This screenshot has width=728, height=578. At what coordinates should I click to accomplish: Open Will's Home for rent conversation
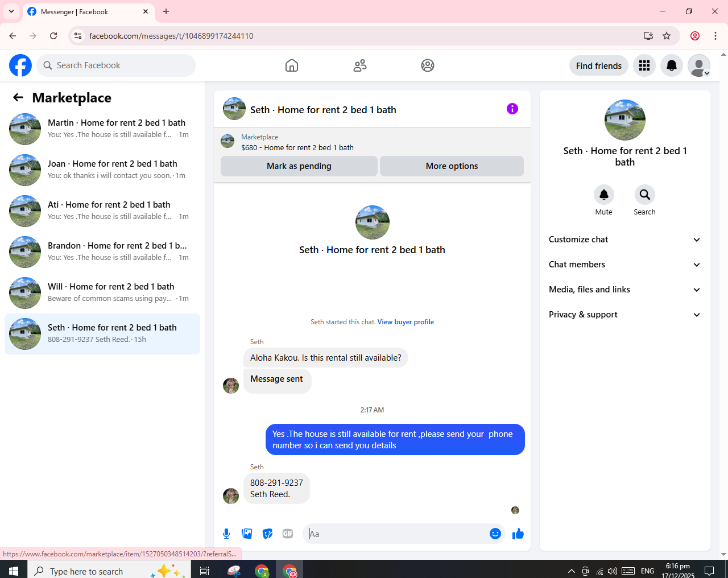[102, 293]
